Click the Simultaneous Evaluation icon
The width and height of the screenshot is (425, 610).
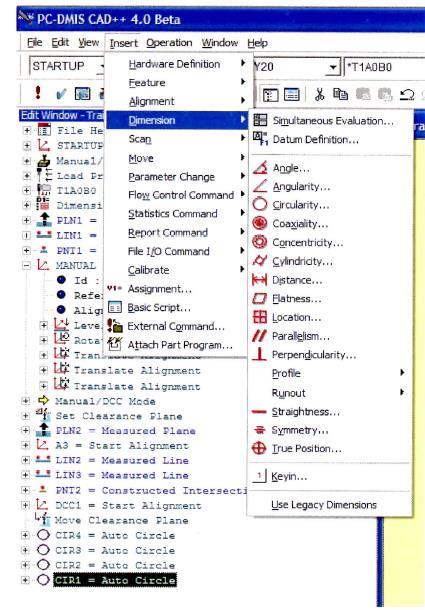point(260,120)
